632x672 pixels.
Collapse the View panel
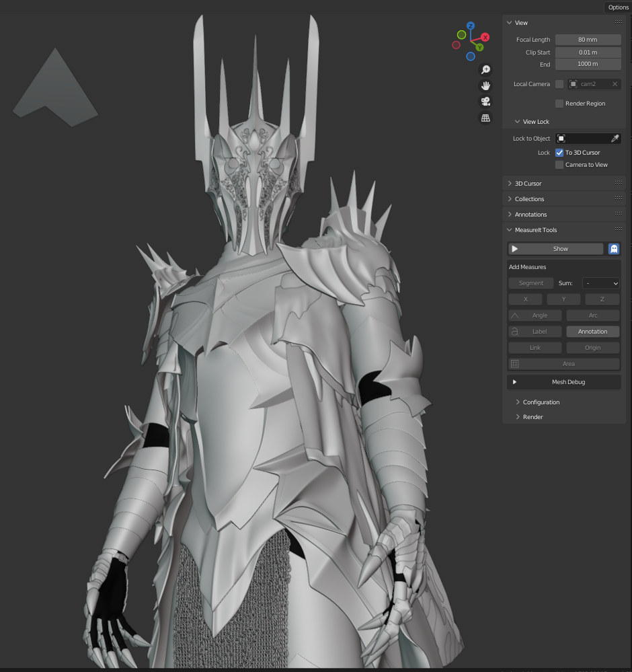510,23
